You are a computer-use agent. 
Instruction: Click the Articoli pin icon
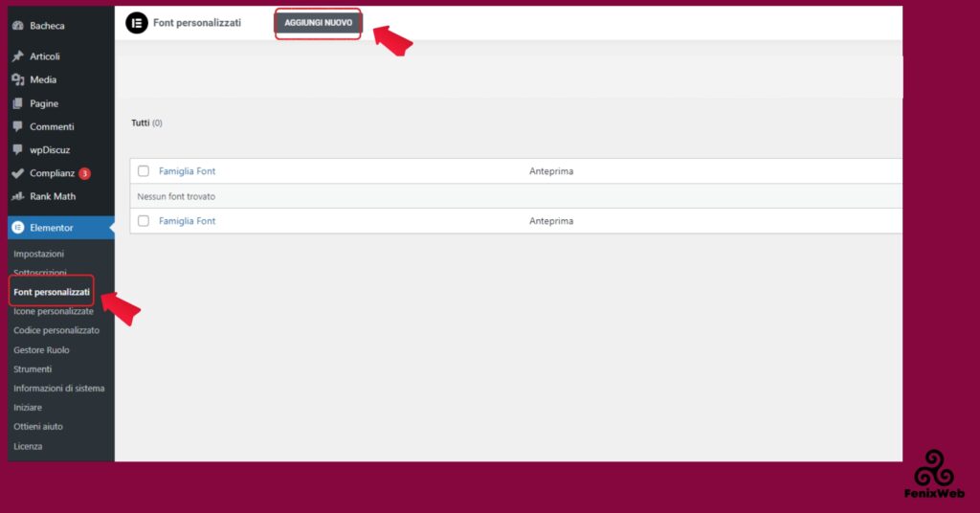tap(18, 56)
